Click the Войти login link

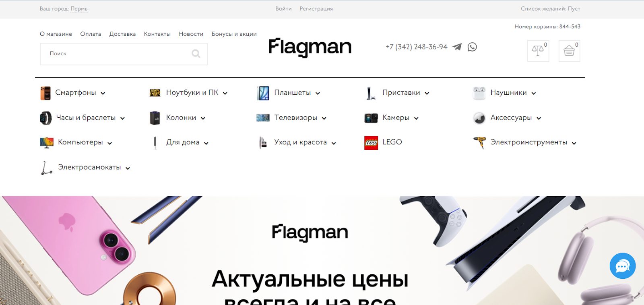pyautogui.click(x=284, y=8)
